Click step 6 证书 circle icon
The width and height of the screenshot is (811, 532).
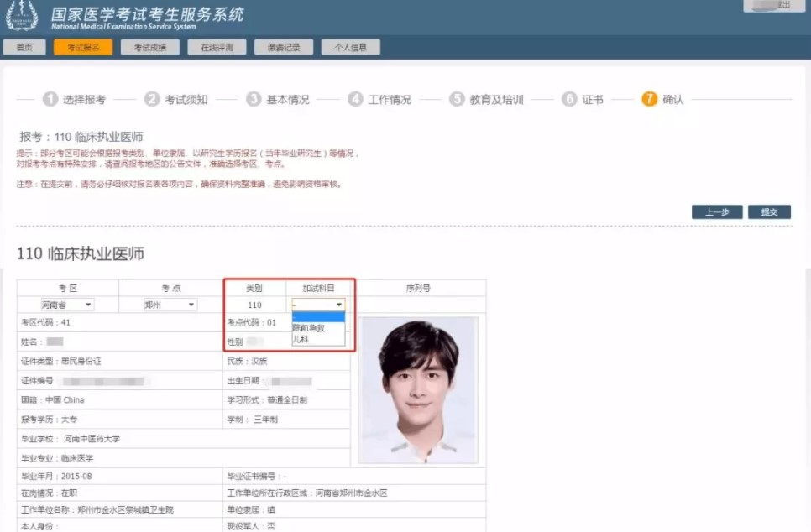coord(569,99)
